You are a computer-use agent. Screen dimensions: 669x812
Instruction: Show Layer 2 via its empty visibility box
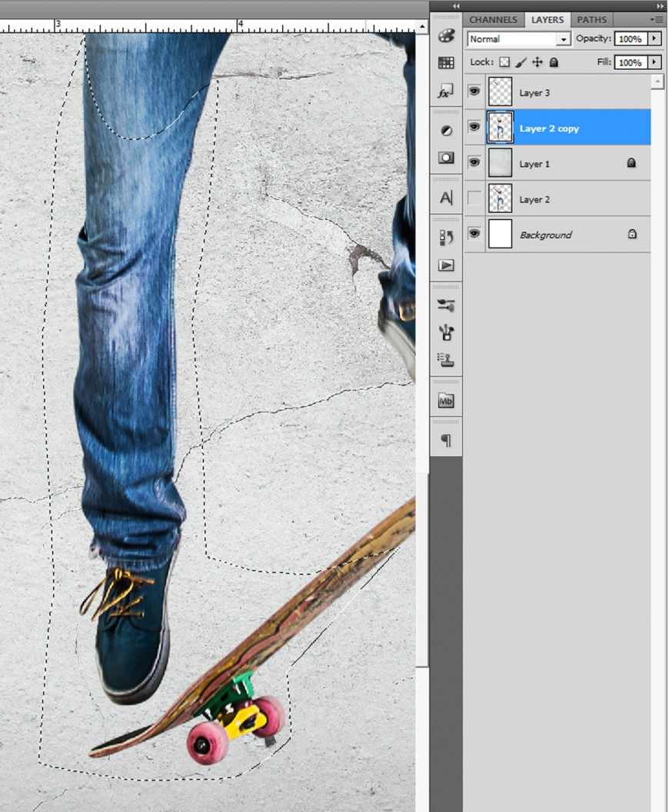474,198
